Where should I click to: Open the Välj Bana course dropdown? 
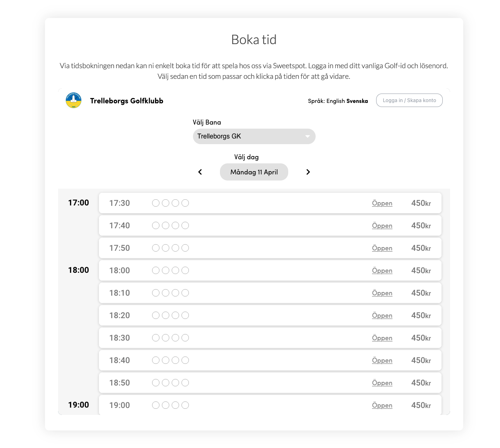[x=254, y=136]
